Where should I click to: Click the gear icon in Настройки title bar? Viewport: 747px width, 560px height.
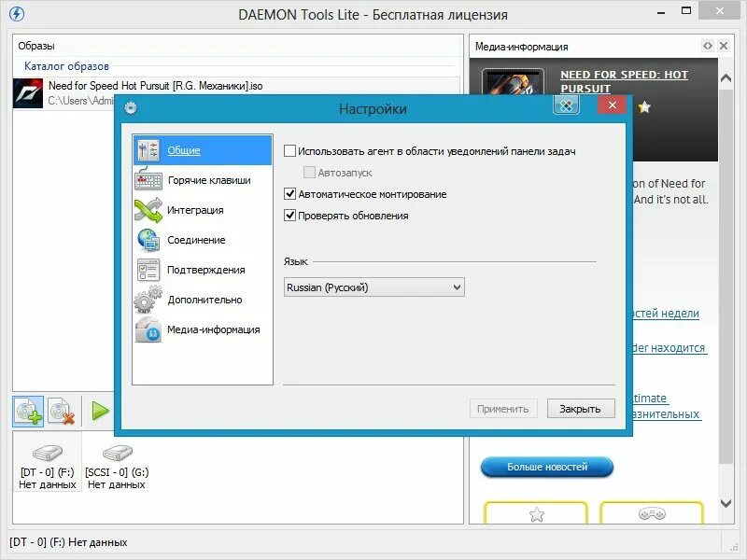click(131, 108)
